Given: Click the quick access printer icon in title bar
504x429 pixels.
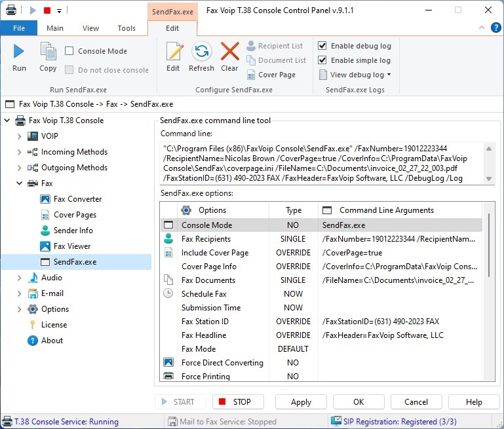Looking at the screenshot, I should 11,10.
